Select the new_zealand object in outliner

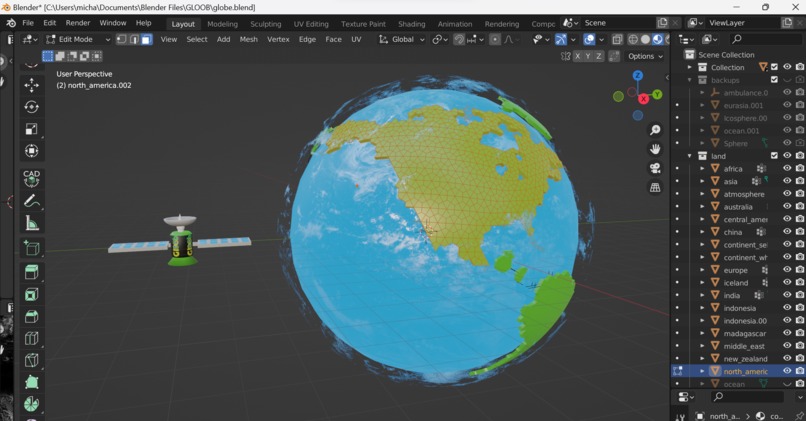click(x=745, y=358)
